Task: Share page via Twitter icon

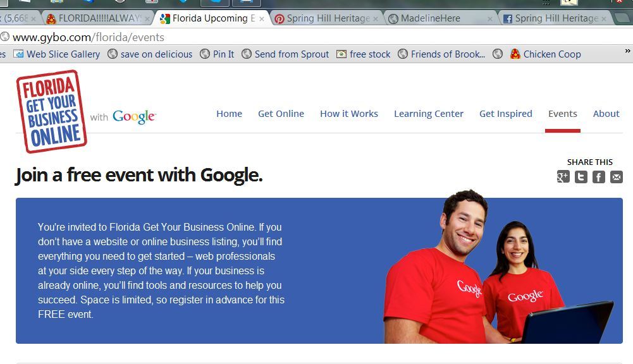Action: click(581, 177)
